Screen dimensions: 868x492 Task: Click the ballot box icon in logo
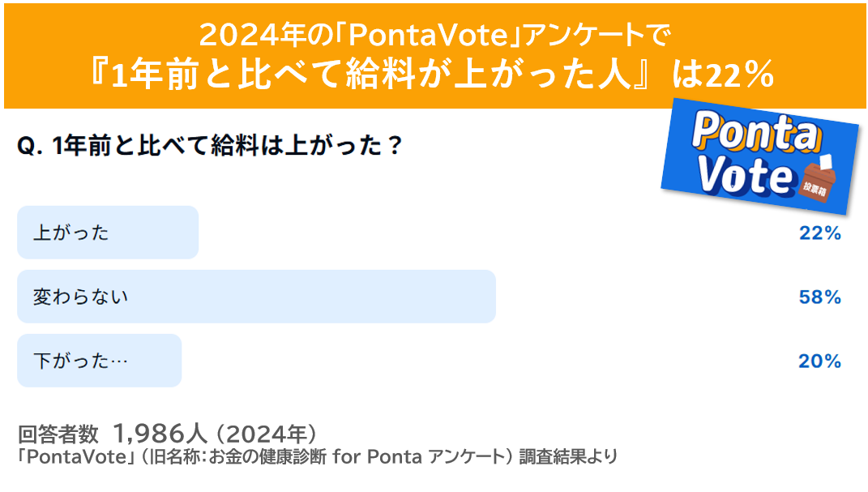[x=819, y=178]
